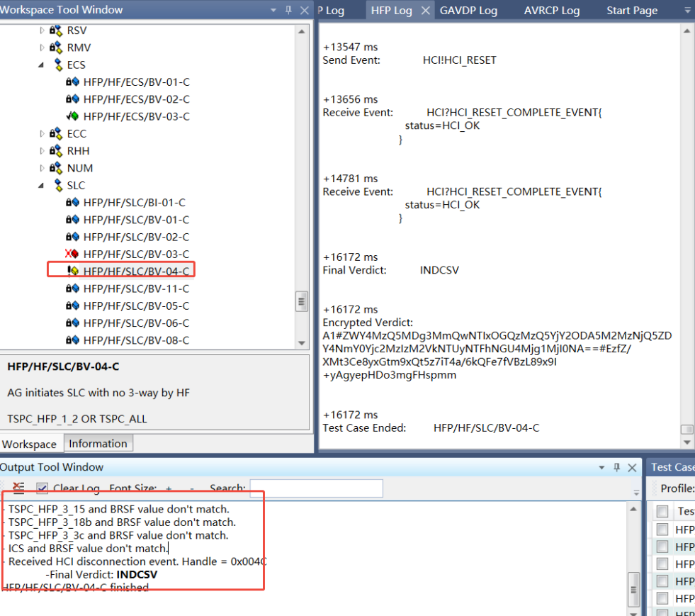
Task: Click the locked icon beside HFP/HF/ECS/BV-01-C
Action: tap(72, 82)
